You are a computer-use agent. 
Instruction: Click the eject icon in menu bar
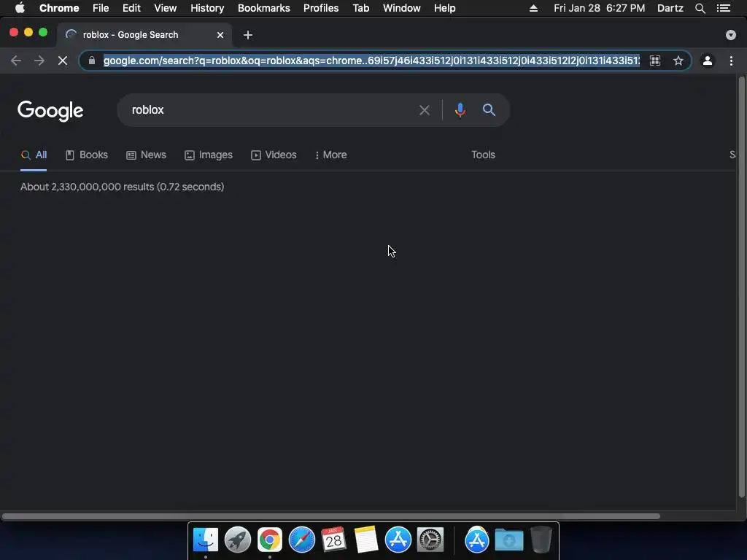pos(533,8)
